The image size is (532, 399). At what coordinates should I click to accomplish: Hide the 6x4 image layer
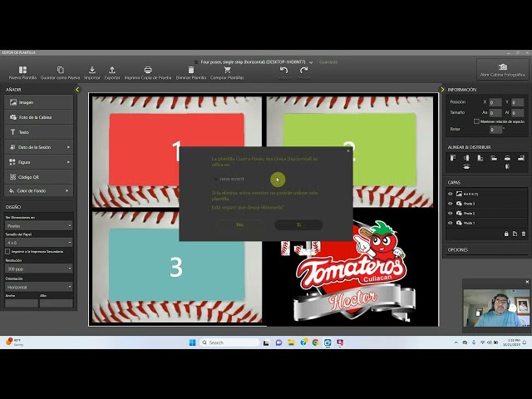[451, 194]
